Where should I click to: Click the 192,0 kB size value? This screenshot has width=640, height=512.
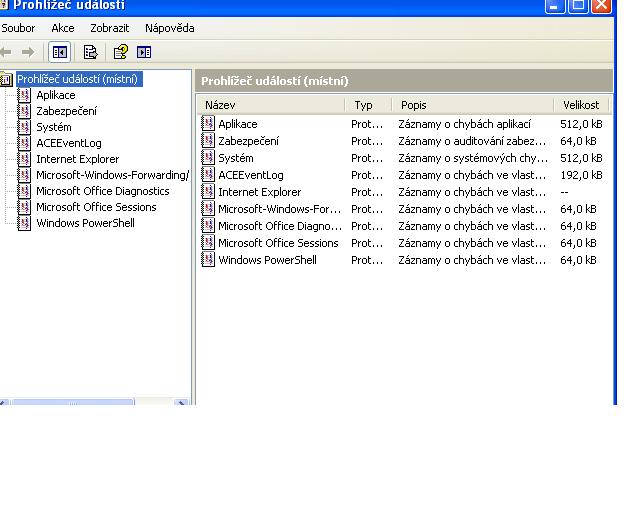tap(581, 175)
